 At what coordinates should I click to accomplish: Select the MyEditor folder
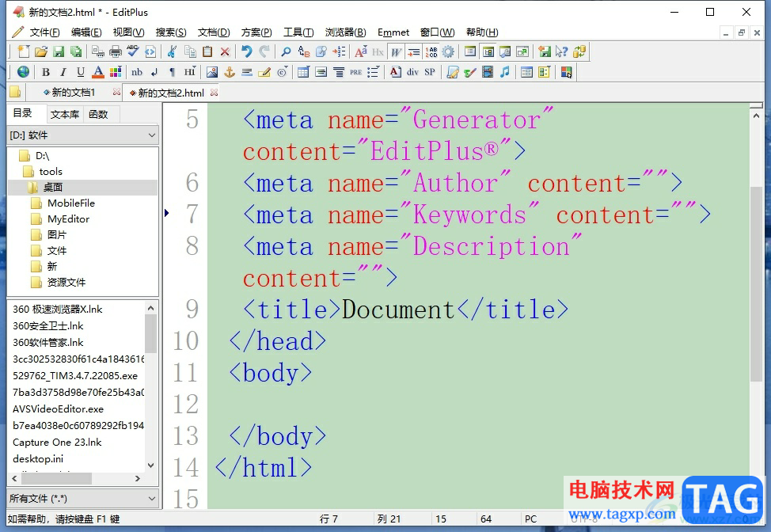point(68,218)
